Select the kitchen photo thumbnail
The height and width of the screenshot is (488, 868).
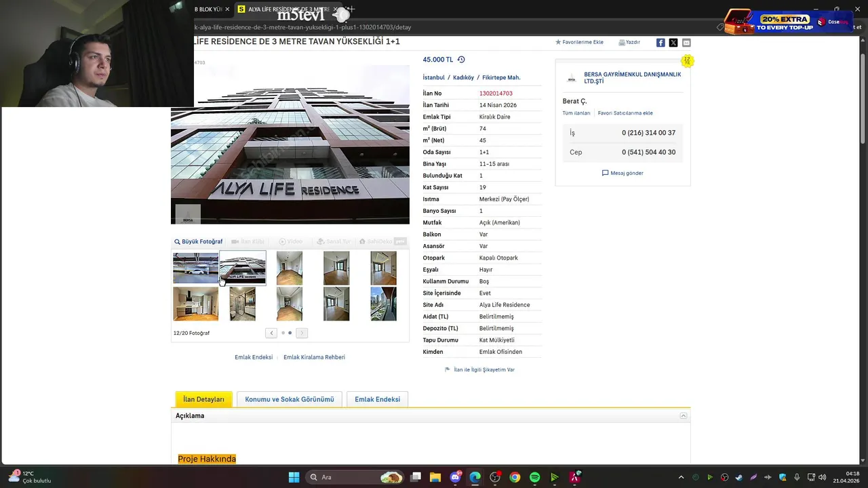pyautogui.click(x=195, y=304)
